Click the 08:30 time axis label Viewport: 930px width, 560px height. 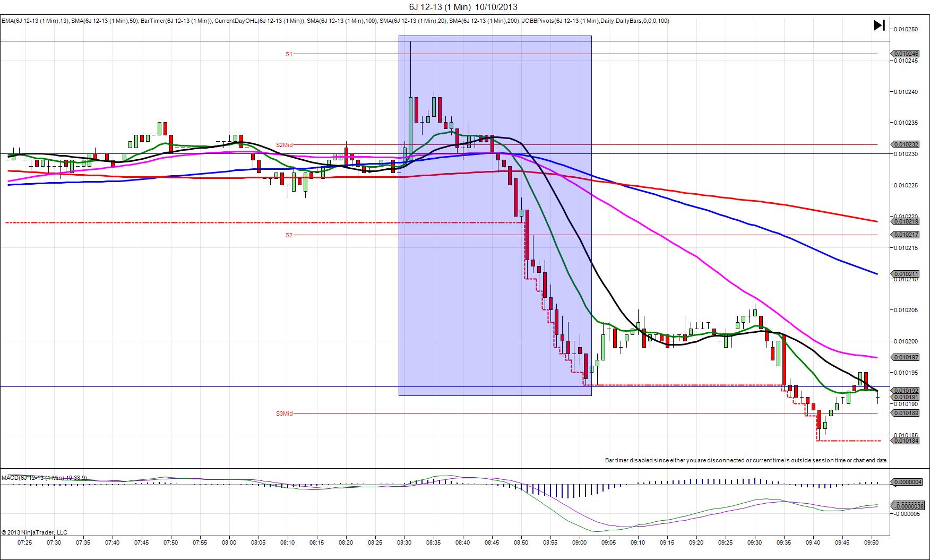404,542
